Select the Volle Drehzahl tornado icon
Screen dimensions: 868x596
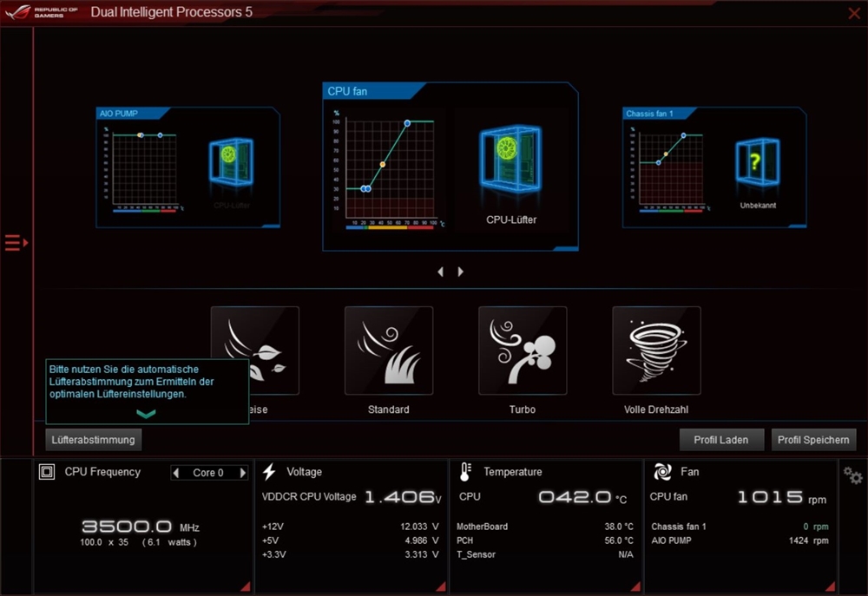pyautogui.click(x=656, y=350)
